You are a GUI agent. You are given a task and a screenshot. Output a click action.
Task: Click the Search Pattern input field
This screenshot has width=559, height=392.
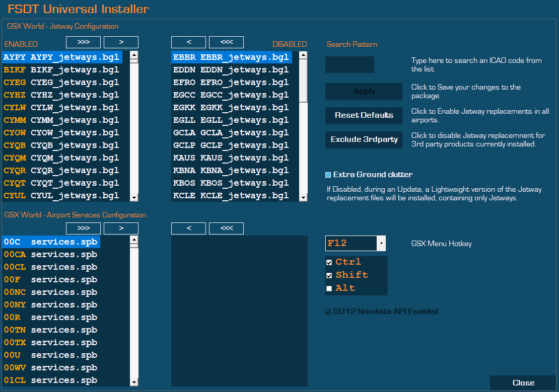point(350,64)
